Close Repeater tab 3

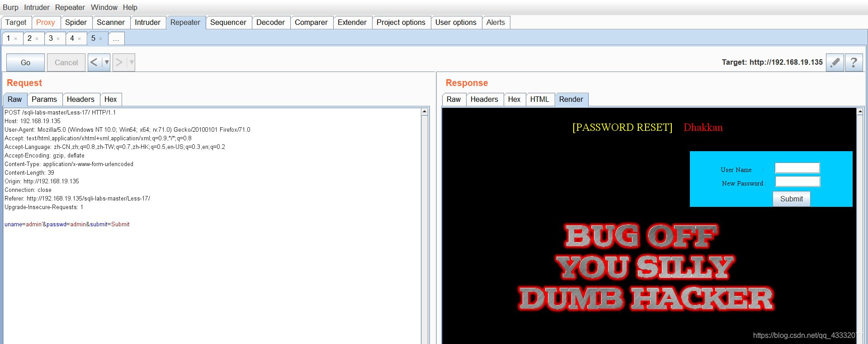click(x=58, y=39)
